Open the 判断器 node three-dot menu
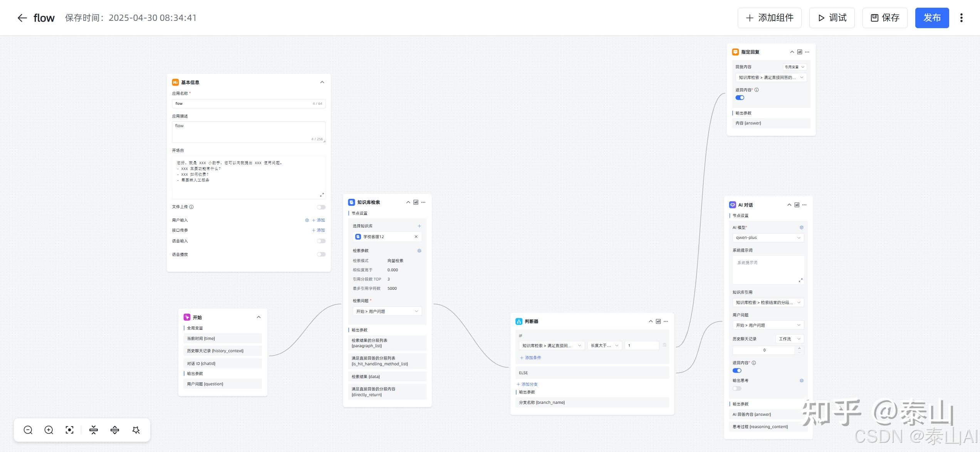Image resolution: width=980 pixels, height=452 pixels. click(x=666, y=321)
